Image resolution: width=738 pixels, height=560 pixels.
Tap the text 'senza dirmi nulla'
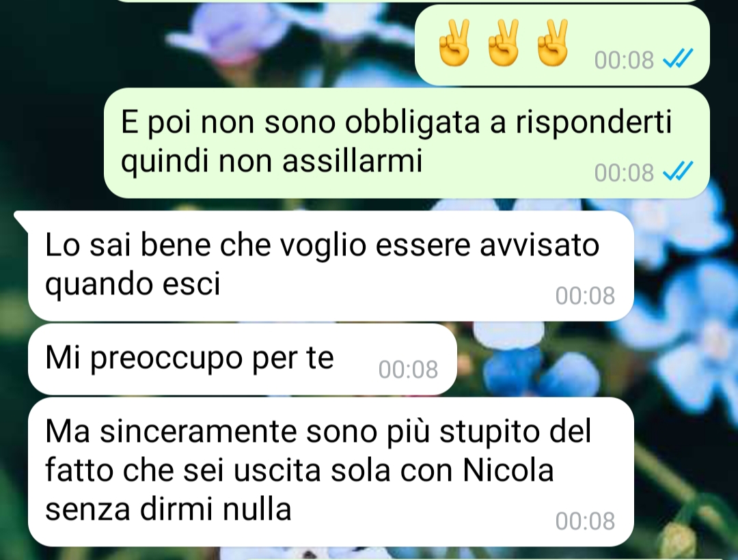pyautogui.click(x=169, y=509)
